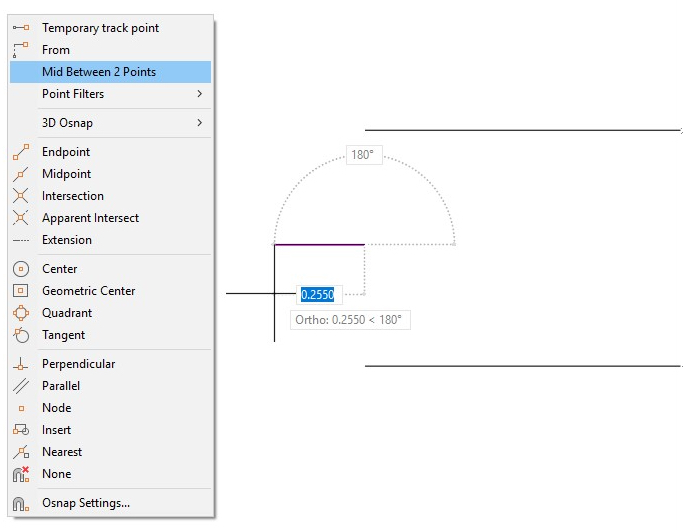Click the Intersection snap icon
The image size is (683, 530).
(21, 196)
